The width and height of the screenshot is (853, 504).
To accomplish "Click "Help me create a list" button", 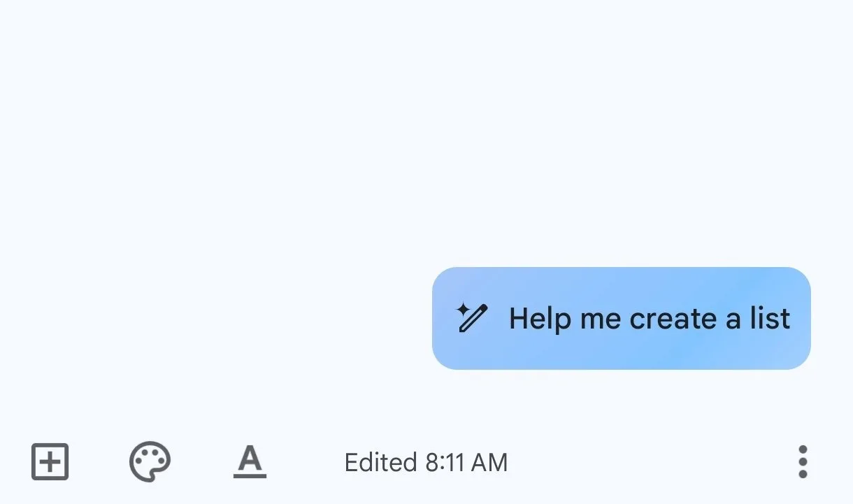I will click(621, 318).
